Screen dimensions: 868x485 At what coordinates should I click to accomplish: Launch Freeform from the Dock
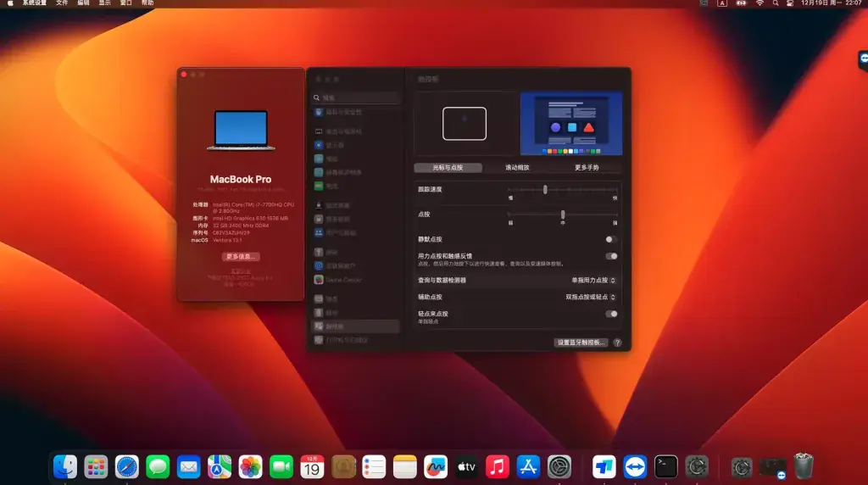[x=436, y=466]
